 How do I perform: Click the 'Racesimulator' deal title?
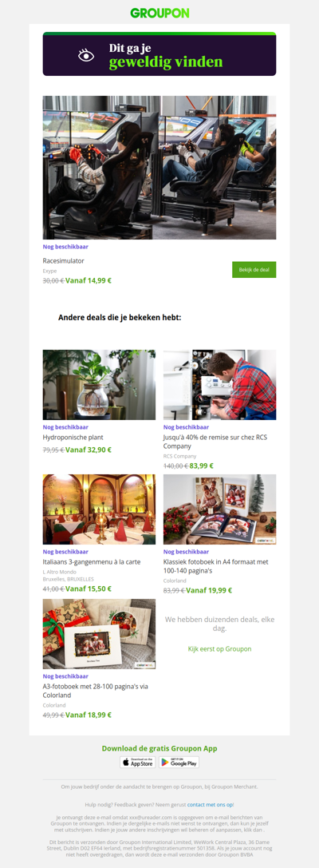click(x=64, y=261)
